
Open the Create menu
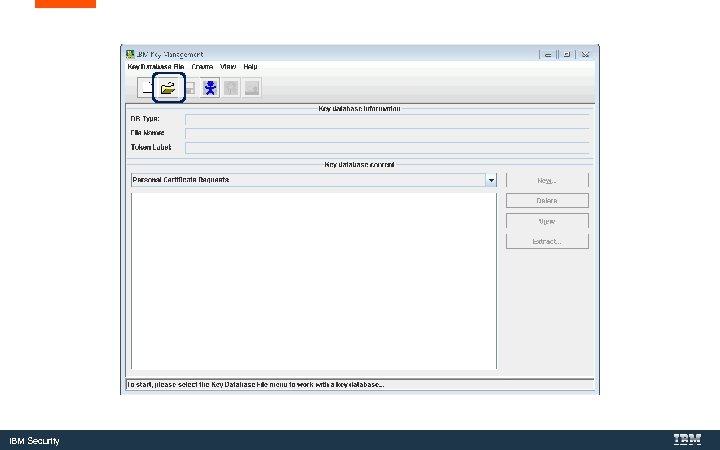tap(202, 67)
